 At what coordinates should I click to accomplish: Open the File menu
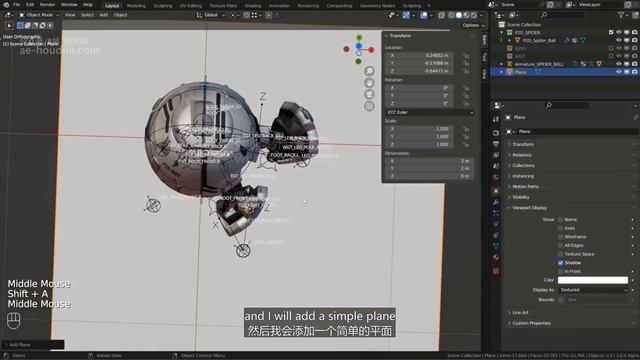(16, 4)
